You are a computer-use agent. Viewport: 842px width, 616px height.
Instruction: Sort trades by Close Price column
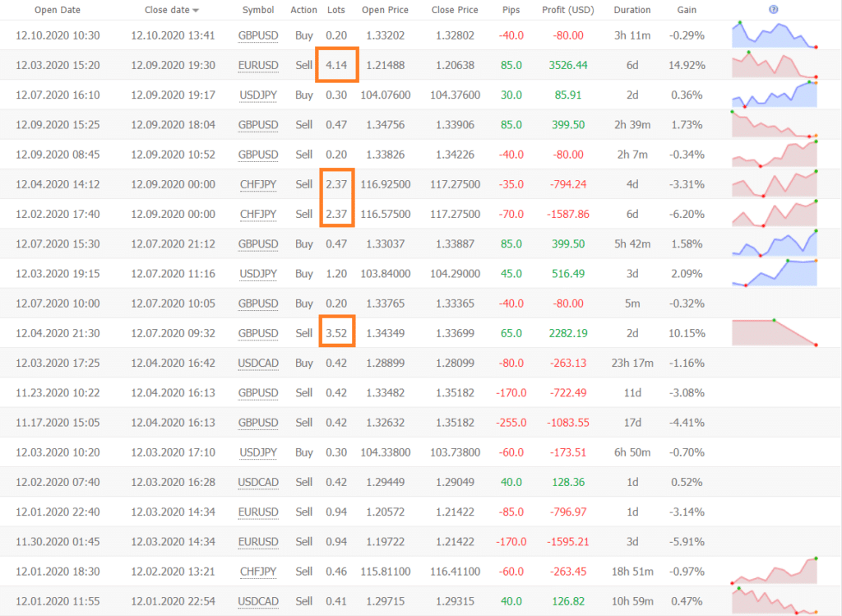coord(455,10)
